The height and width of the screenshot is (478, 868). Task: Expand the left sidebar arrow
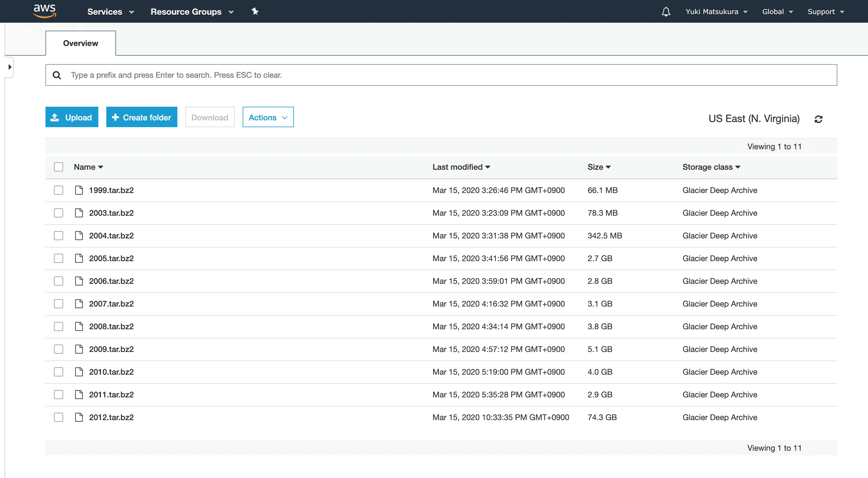(x=10, y=67)
